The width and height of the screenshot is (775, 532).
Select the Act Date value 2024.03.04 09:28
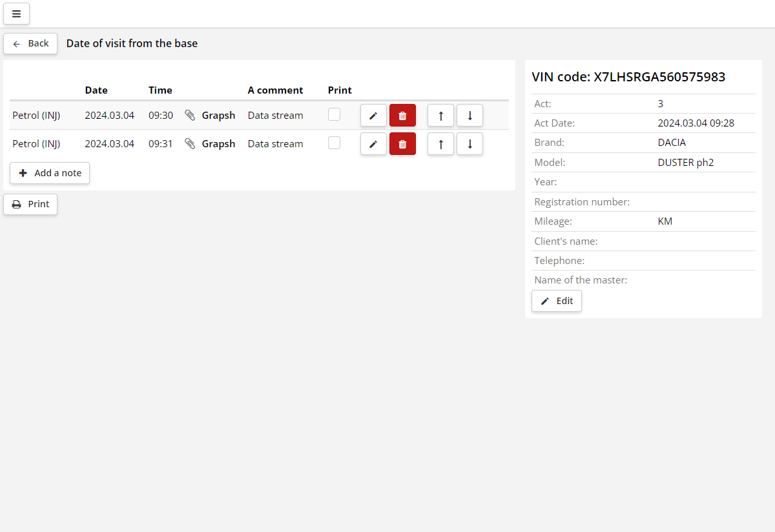696,123
